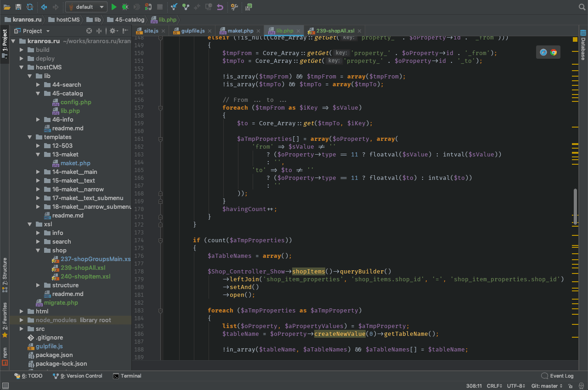Collapse the 45-catalog folder in tree
Viewport: 588px width, 390px height.
coord(38,94)
